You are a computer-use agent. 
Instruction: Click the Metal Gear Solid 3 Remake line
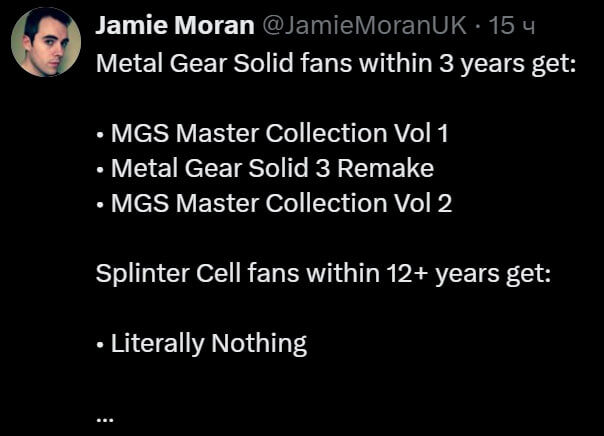coord(271,168)
